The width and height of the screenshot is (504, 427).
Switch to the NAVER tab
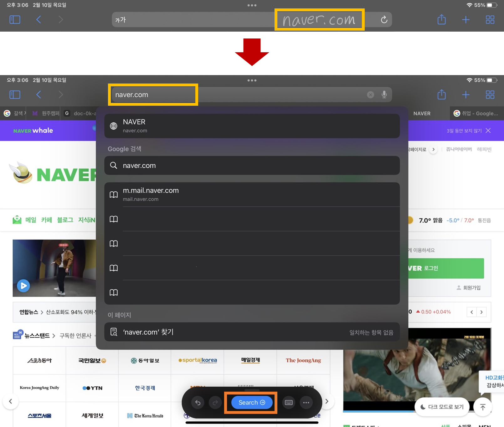pos(422,113)
